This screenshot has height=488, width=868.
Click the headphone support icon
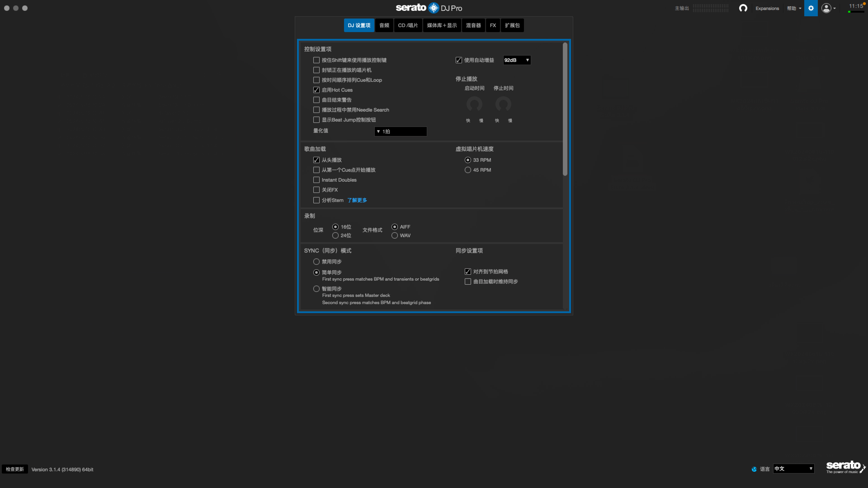743,8
